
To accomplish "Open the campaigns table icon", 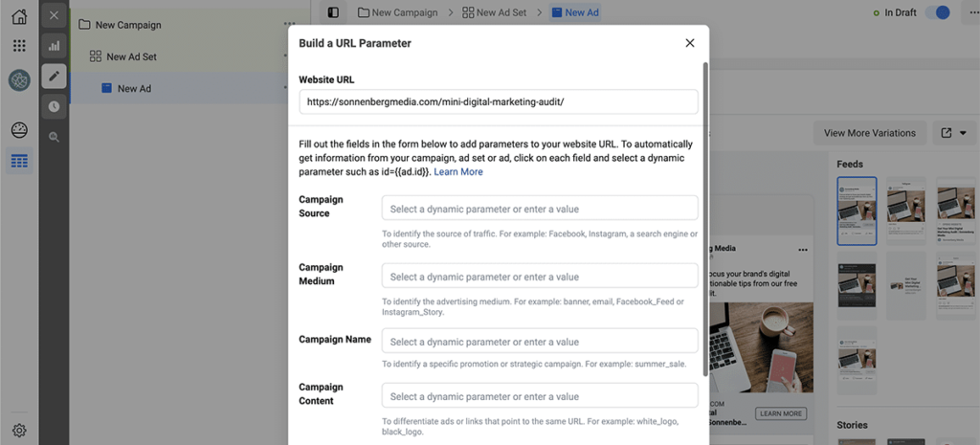I will pos(19,161).
